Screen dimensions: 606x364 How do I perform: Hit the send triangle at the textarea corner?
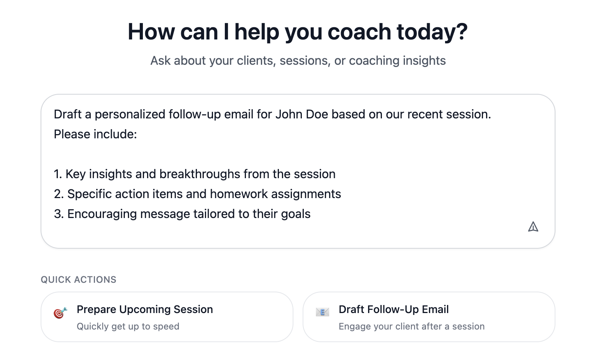tap(534, 226)
